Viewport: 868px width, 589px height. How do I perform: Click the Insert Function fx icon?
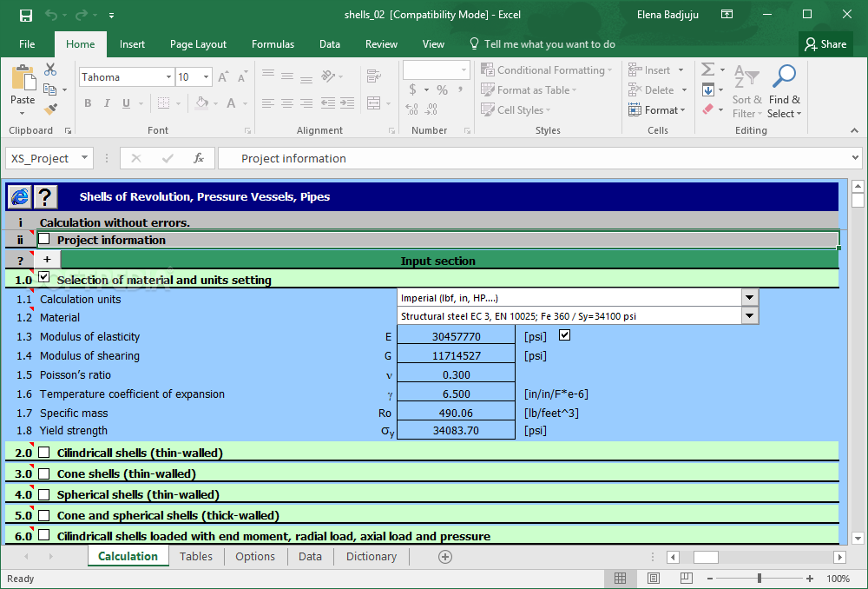coord(198,158)
